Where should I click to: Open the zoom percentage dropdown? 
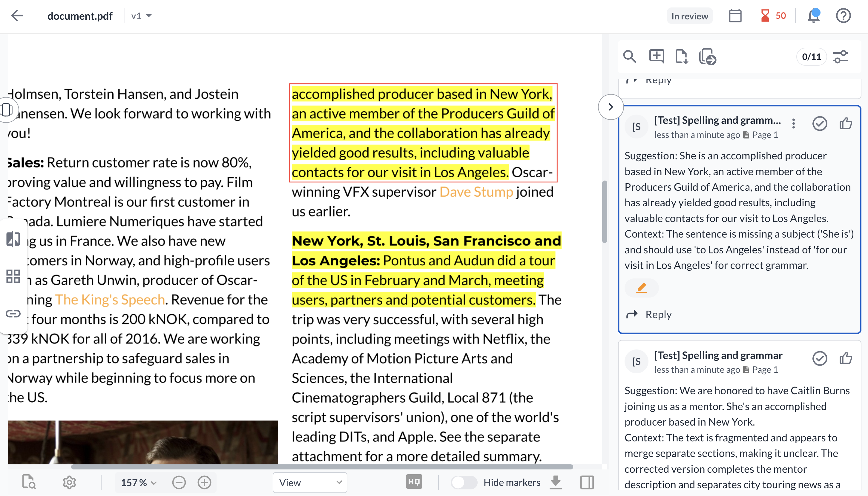click(x=138, y=482)
